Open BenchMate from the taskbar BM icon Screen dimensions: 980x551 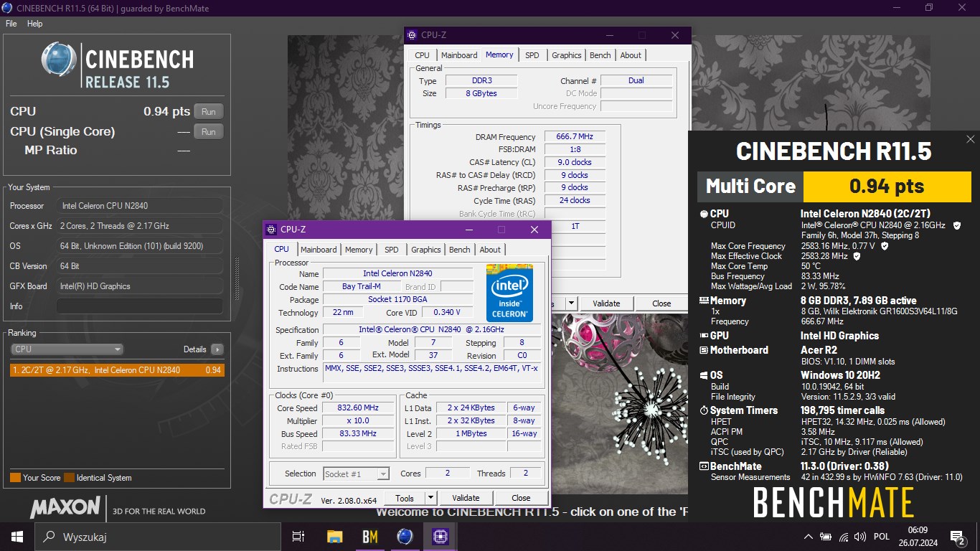click(x=369, y=537)
